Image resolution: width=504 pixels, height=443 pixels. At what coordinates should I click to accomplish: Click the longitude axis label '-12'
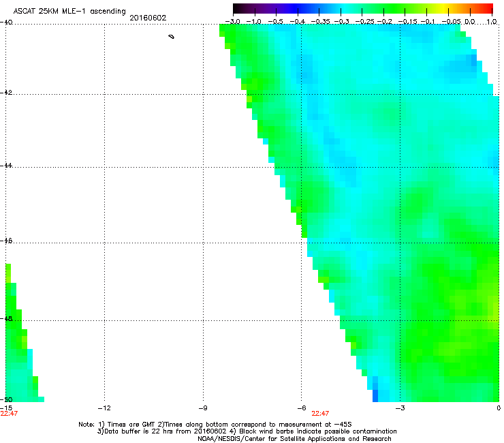[x=104, y=408]
